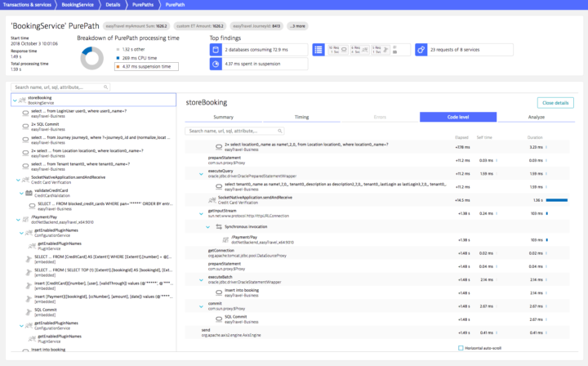Viewport: 588px width, 366px height.
Task: Collapse getInputStream row in code level
Action: click(x=202, y=214)
